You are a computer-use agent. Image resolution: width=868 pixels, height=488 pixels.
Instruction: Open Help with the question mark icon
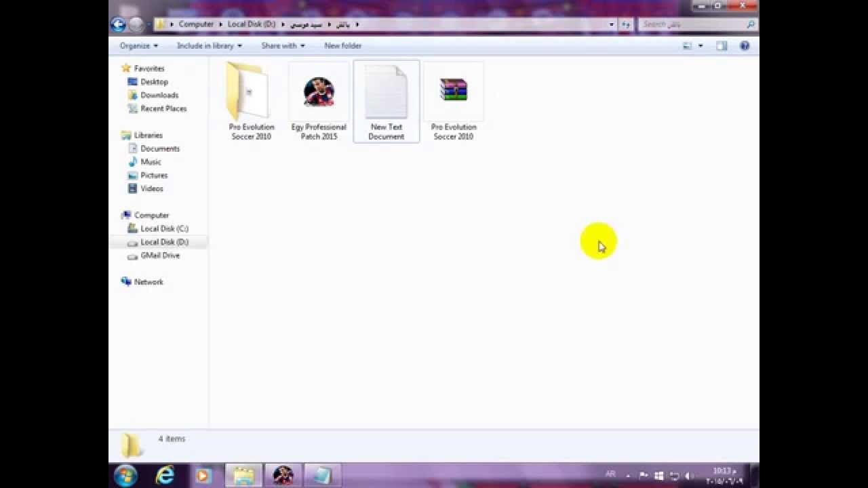click(745, 45)
